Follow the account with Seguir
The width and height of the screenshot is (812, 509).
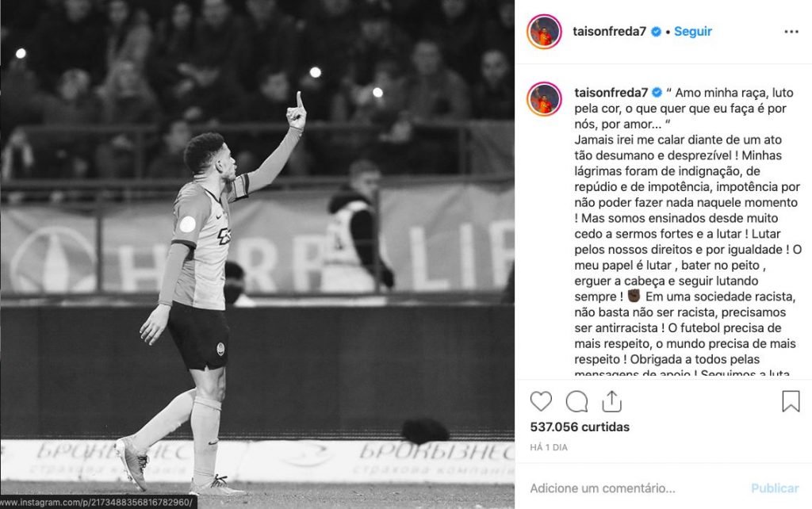point(693,32)
